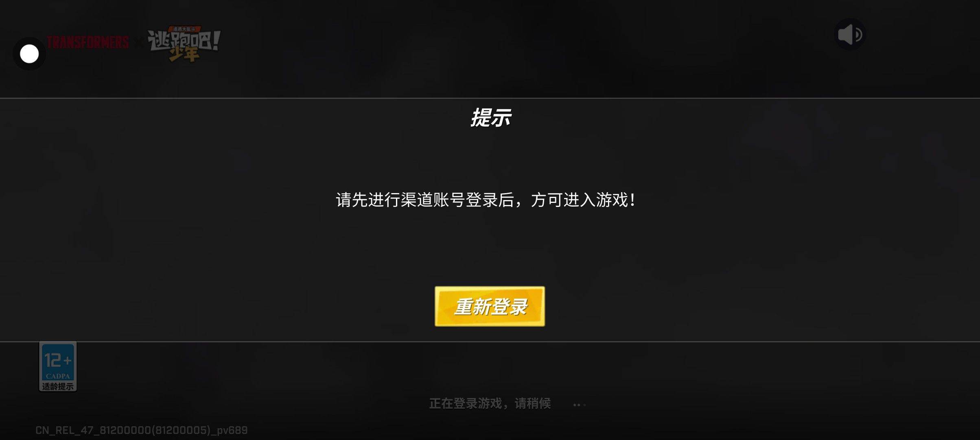The image size is (980, 440).
Task: Click the 适龄提示 label under the badge
Action: click(58, 386)
